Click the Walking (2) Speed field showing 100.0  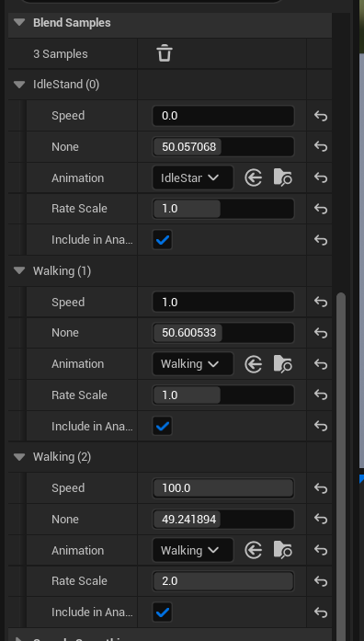pyautogui.click(x=223, y=488)
